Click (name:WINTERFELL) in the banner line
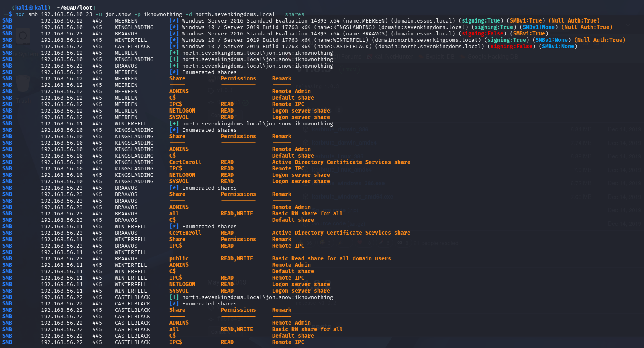The height and width of the screenshot is (348, 644). point(341,40)
